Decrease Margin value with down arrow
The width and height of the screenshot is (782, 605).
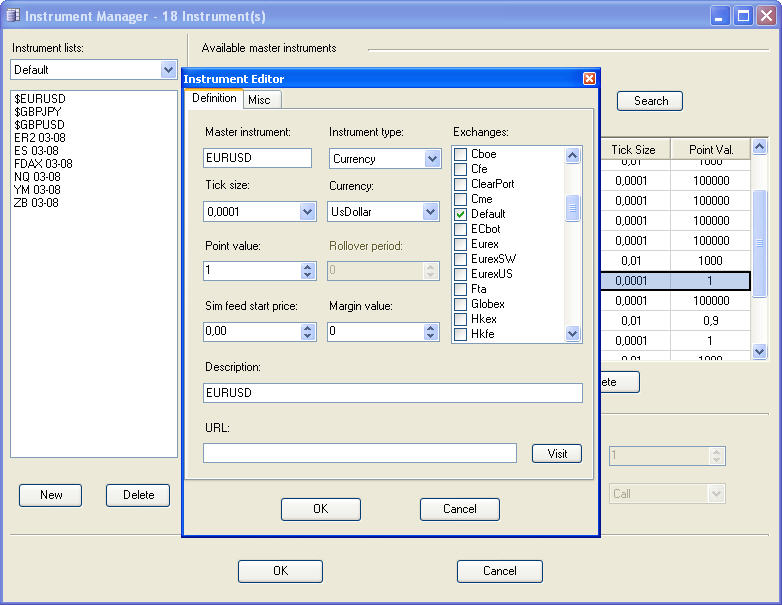click(432, 336)
